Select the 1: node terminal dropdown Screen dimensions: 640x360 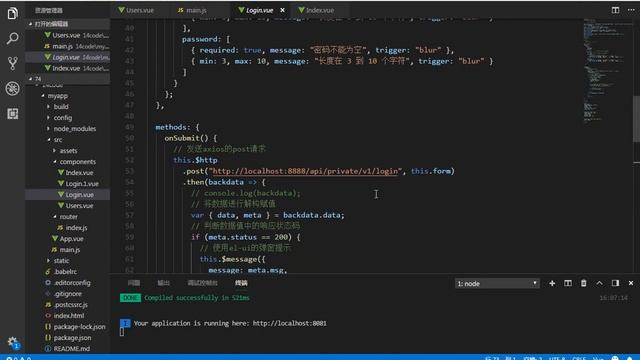pyautogui.click(x=497, y=283)
